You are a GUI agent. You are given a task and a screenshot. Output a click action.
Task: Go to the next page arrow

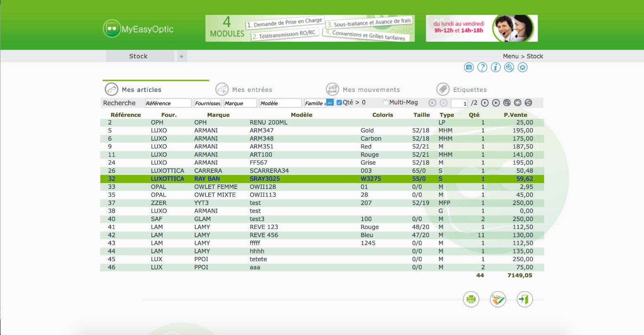click(x=485, y=103)
